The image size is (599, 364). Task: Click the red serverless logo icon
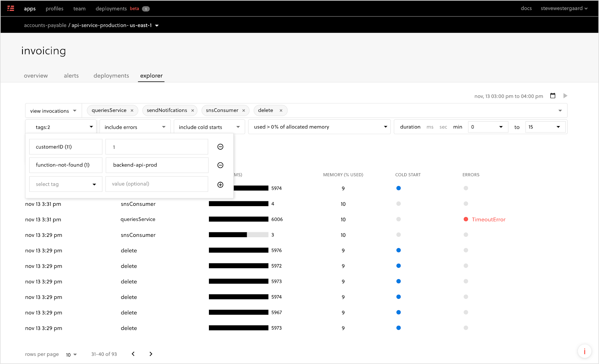10,8
